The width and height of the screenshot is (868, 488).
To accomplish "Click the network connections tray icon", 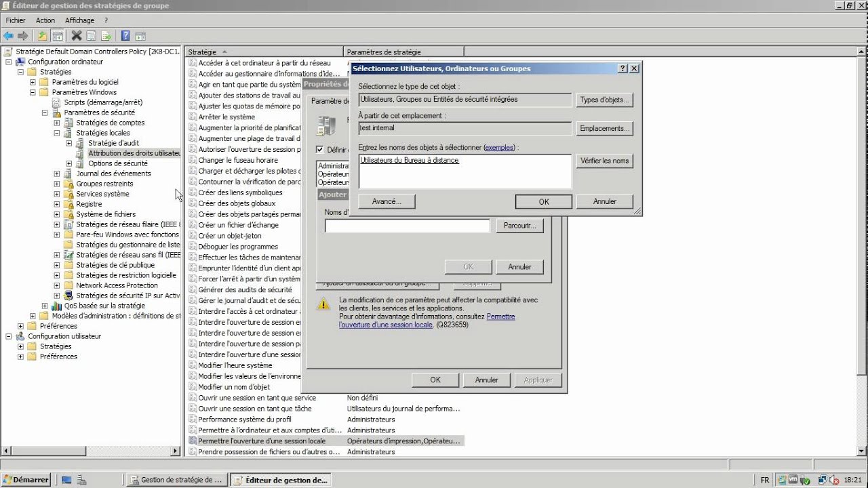I will [x=823, y=480].
